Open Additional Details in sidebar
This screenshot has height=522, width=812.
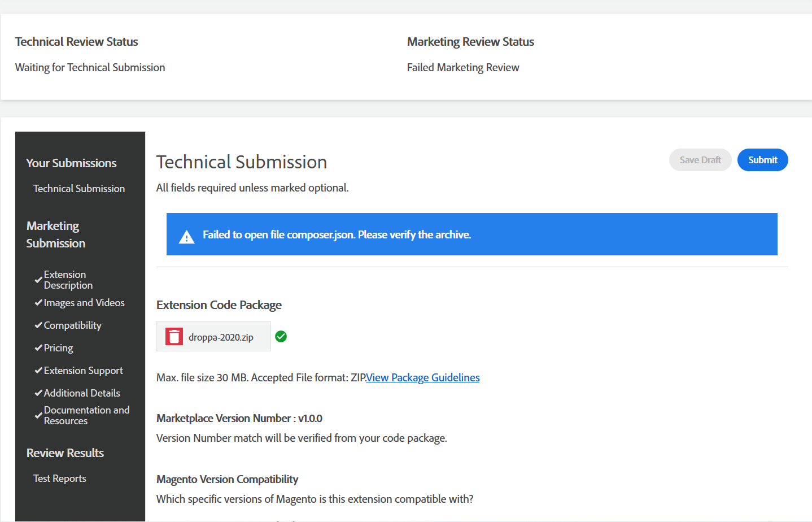tap(82, 393)
